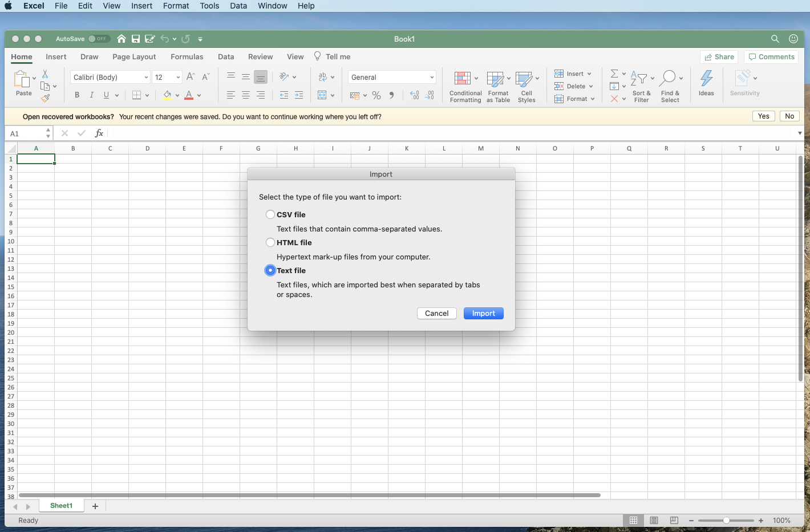Click the zoom slider handle in status bar
Image resolution: width=810 pixels, height=532 pixels.
(x=726, y=521)
